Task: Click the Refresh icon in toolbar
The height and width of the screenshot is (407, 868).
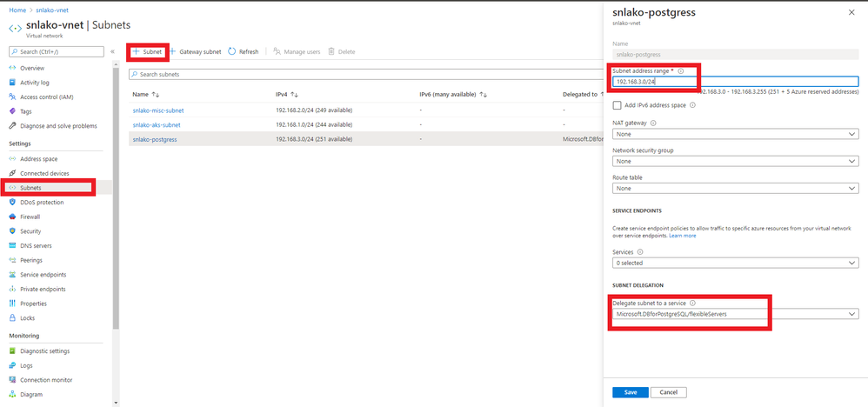Action: pyautogui.click(x=232, y=51)
